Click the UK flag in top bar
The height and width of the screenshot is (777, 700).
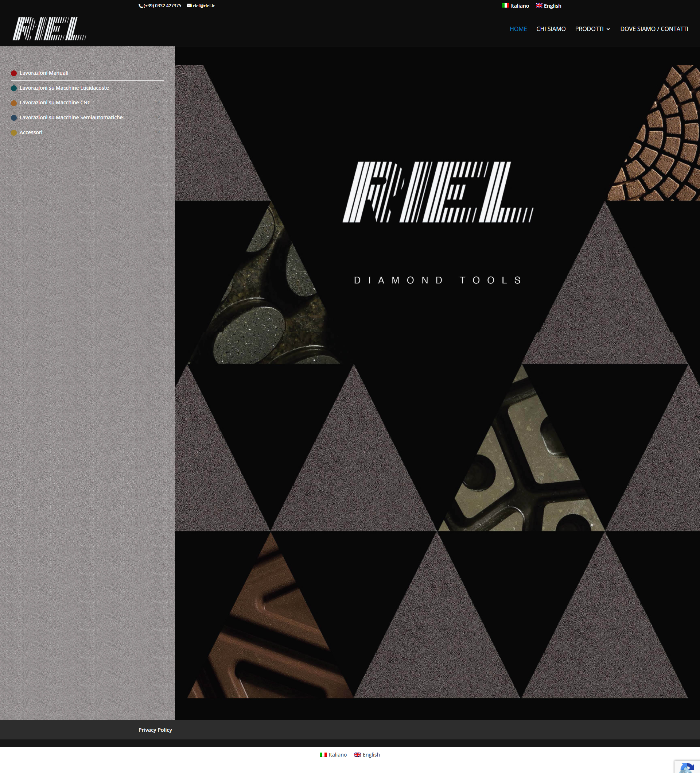click(x=539, y=5)
